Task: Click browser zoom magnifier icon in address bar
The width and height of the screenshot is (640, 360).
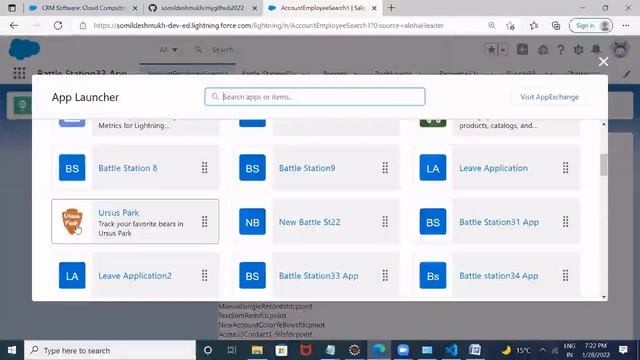Action: tap(491, 25)
